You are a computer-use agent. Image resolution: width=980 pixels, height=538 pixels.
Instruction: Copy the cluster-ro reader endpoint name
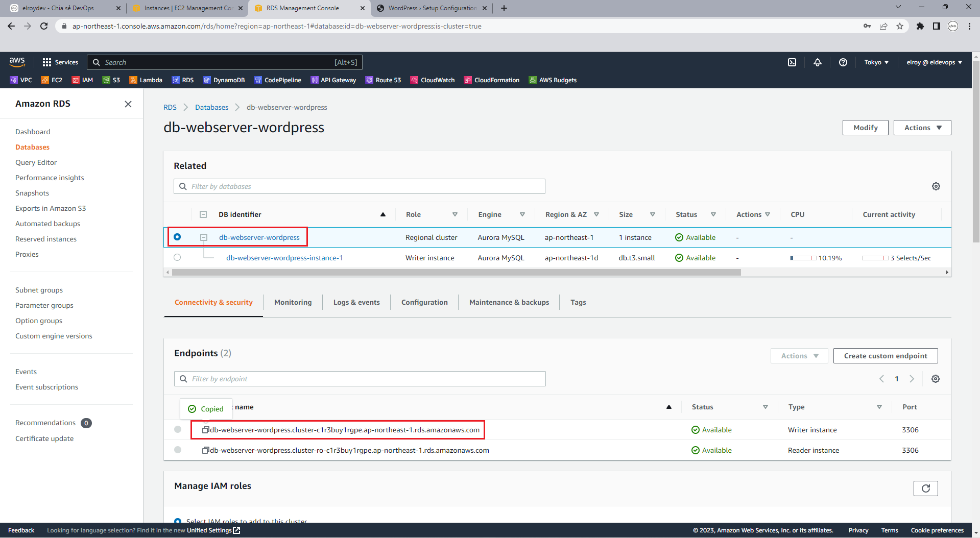coord(205,450)
